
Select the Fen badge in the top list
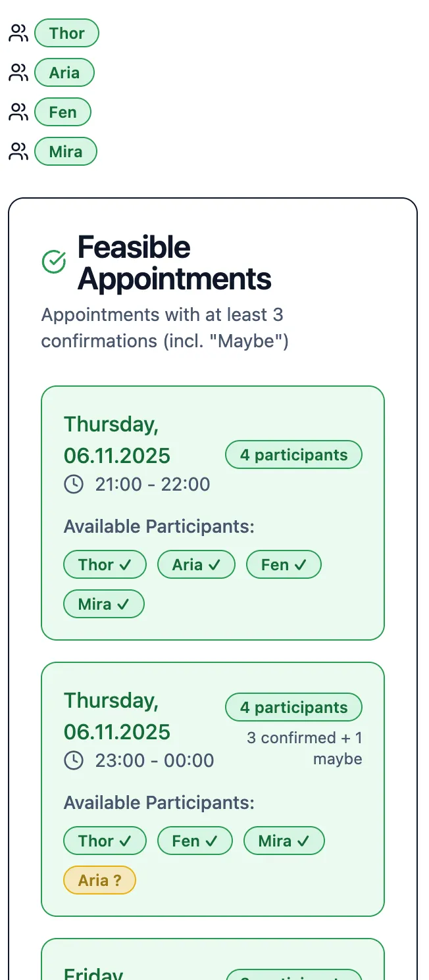63,112
